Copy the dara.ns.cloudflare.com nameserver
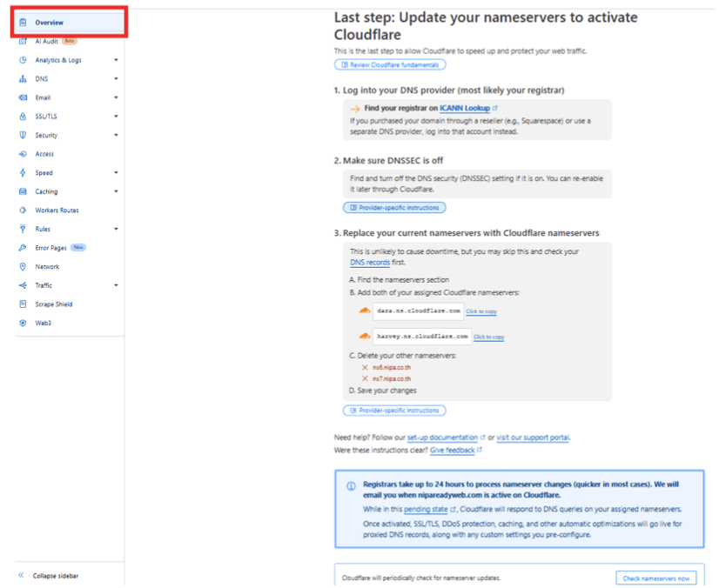 [x=481, y=311]
